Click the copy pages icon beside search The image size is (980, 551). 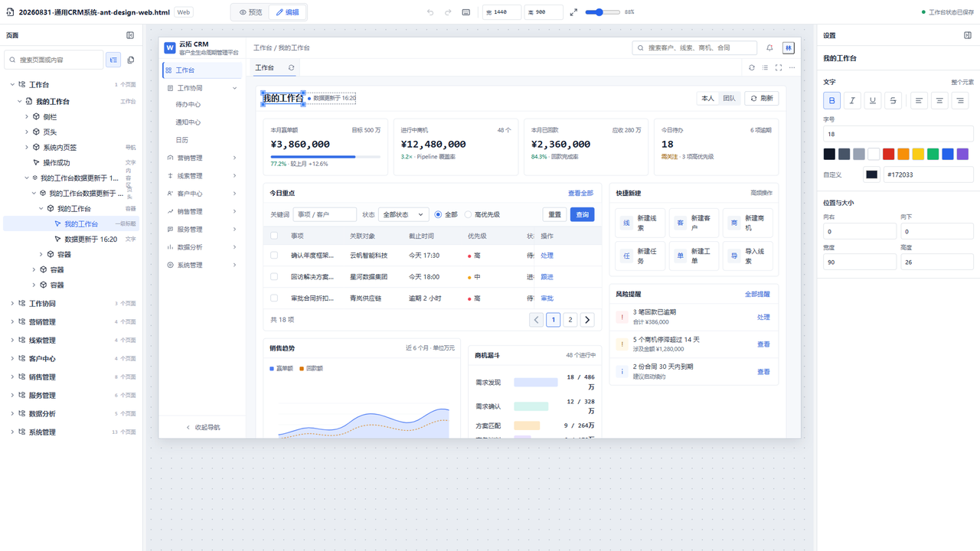(x=131, y=60)
